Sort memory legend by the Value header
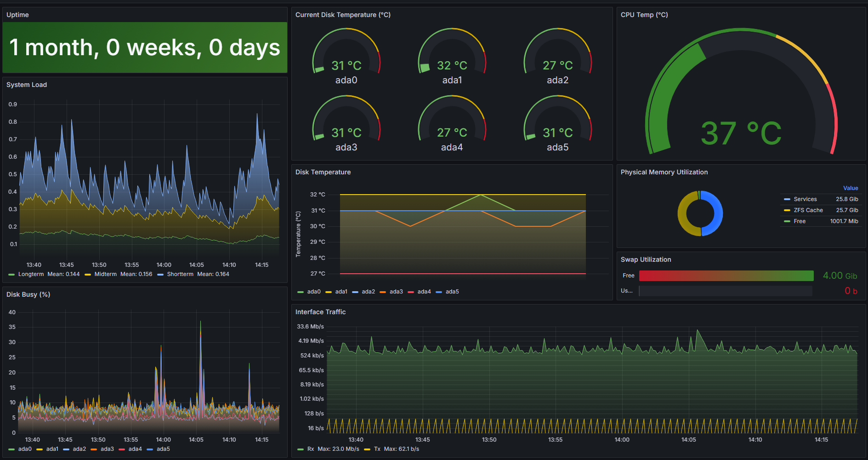Viewport: 868px width, 460px height. pyautogui.click(x=851, y=188)
